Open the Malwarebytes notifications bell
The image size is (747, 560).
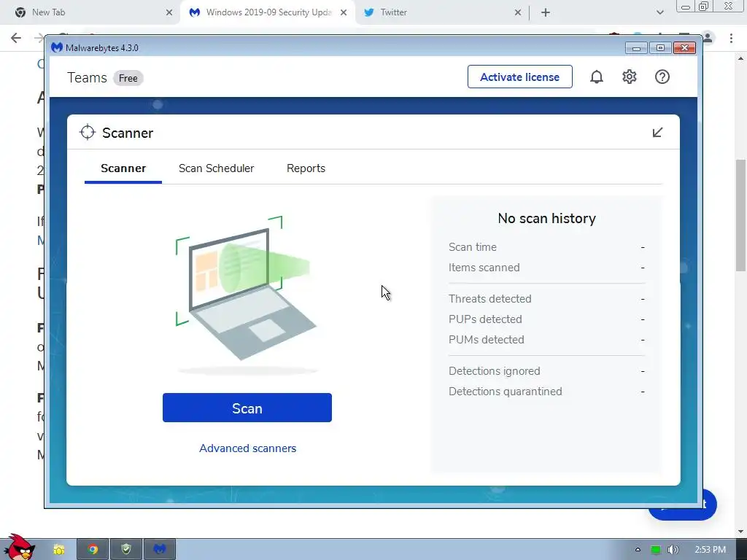[x=597, y=77]
